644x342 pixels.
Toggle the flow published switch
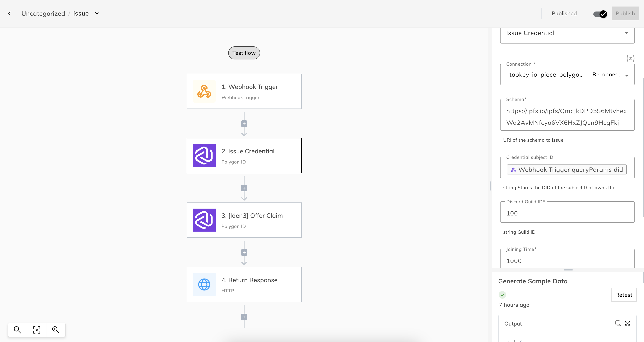600,14
